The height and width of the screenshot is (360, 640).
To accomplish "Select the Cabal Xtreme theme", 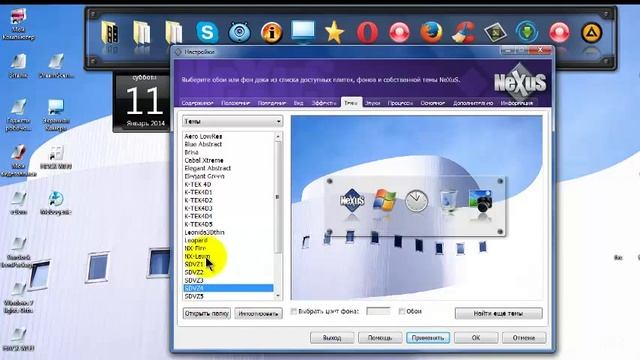I will click(204, 160).
